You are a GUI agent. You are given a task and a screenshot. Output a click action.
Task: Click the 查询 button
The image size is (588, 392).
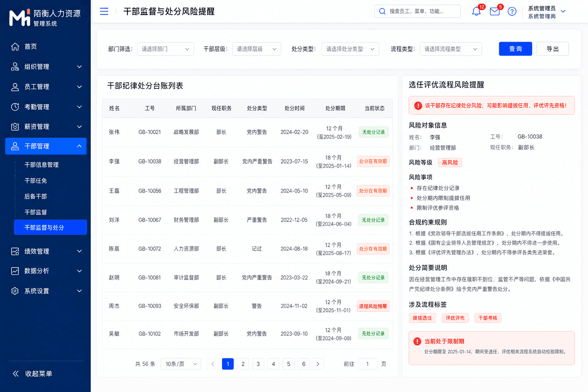[x=515, y=49]
